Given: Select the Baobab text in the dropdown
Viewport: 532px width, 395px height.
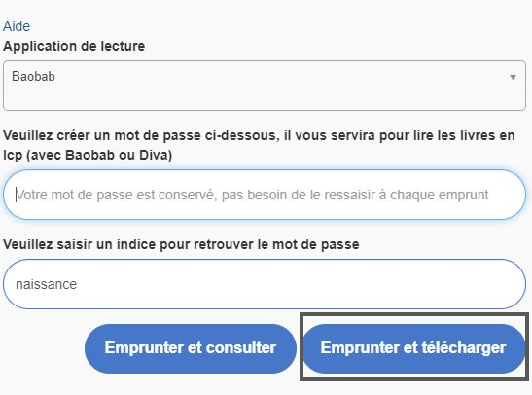Looking at the screenshot, I should 33,76.
